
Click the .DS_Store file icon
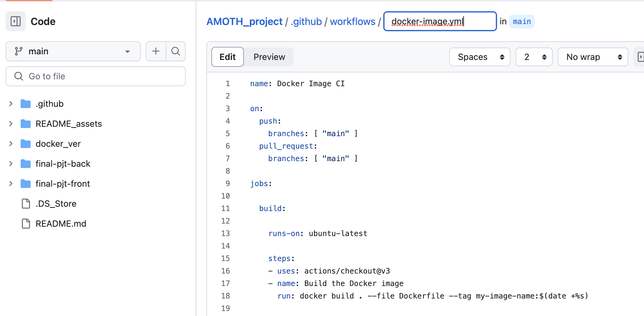tap(26, 203)
